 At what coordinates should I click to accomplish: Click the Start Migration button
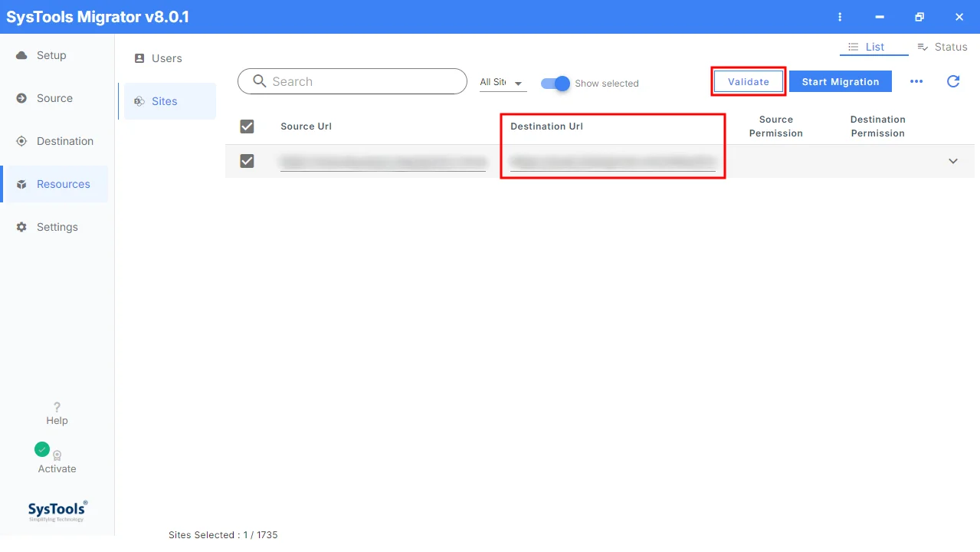pyautogui.click(x=841, y=81)
